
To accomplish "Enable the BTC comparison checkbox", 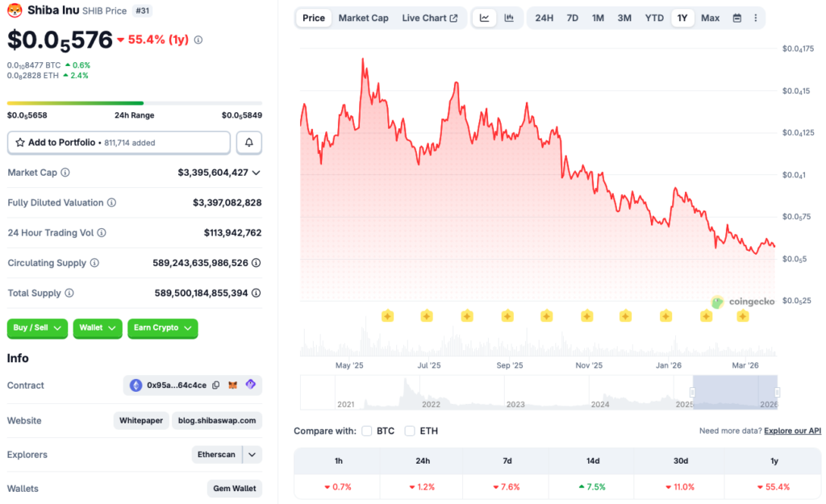I will [367, 431].
